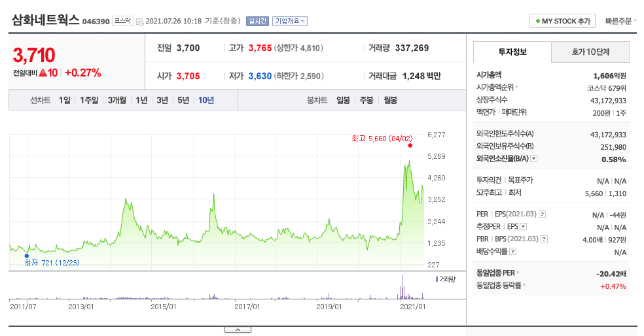Screen dimensions: 644x336
Task: Select the 3개월 line chart period
Action: pos(117,100)
